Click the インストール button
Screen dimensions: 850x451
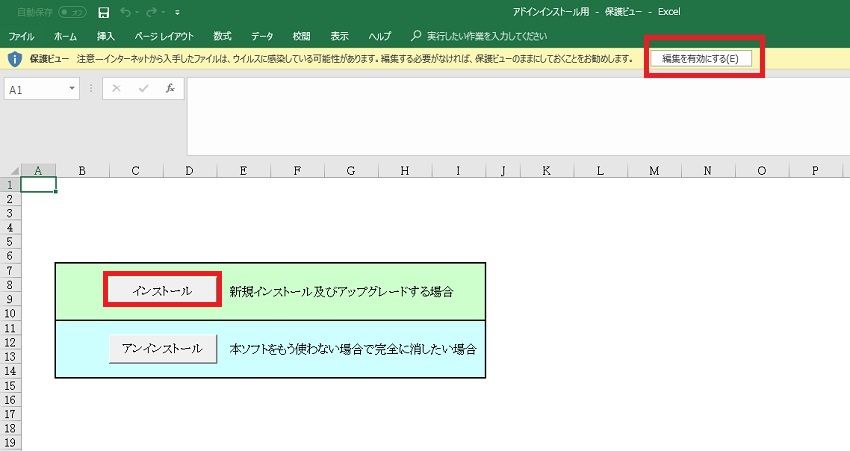(163, 289)
